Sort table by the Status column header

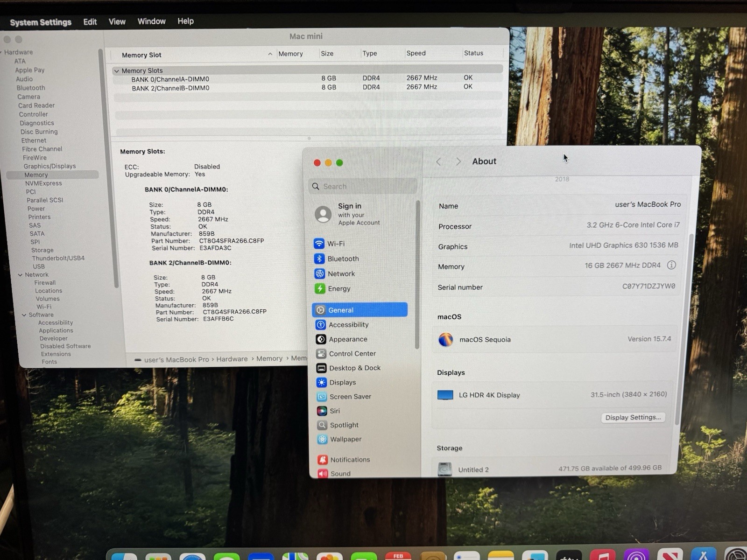[x=474, y=53]
